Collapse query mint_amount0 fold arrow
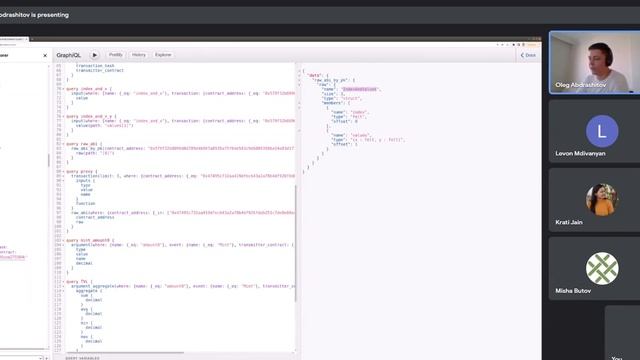 pos(63,240)
